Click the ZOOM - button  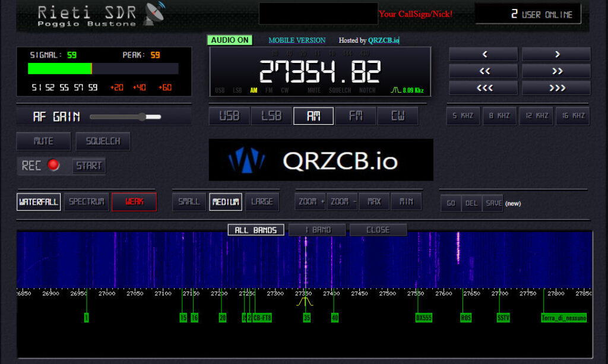342,201
